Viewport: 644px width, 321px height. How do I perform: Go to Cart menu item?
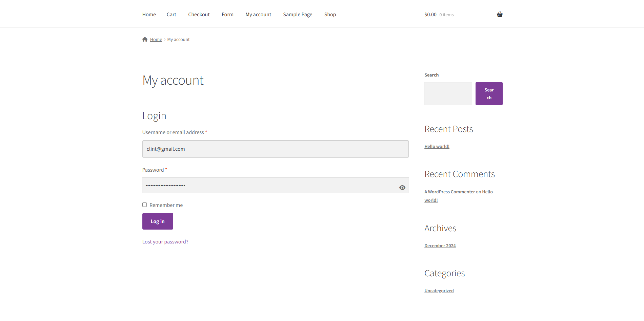point(172,15)
